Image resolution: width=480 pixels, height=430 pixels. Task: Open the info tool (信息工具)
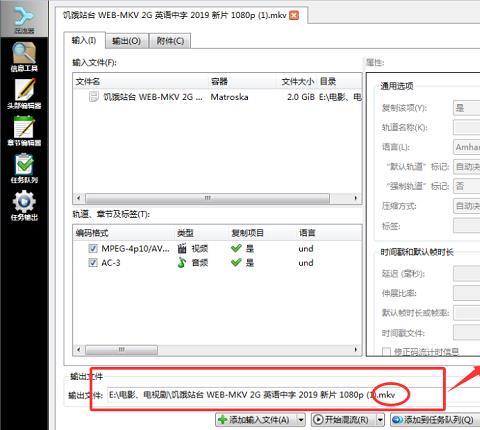pyautogui.click(x=24, y=57)
